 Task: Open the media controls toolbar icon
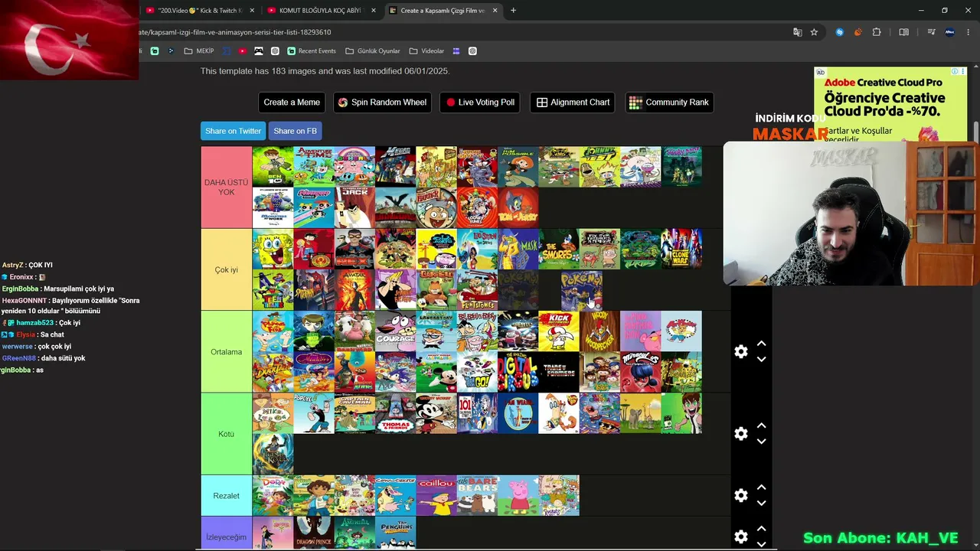coord(931,32)
